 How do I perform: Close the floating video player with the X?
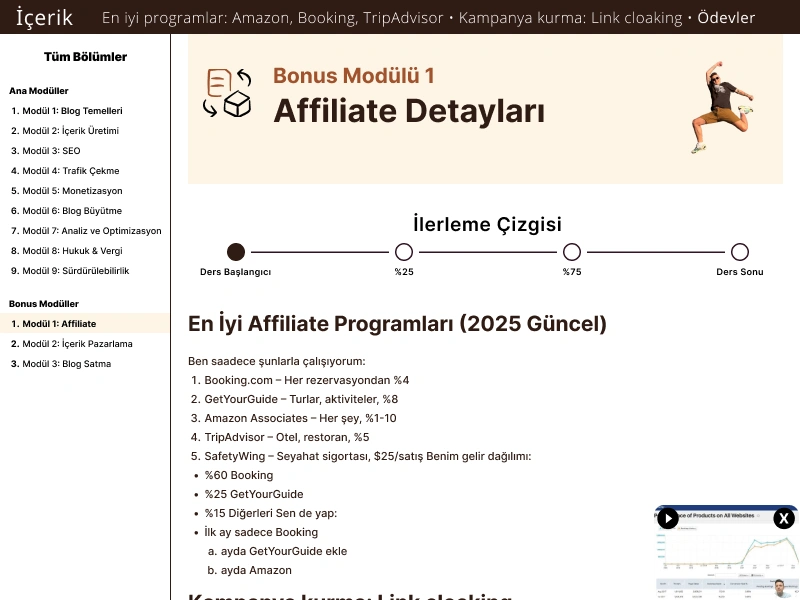pyautogui.click(x=783, y=519)
